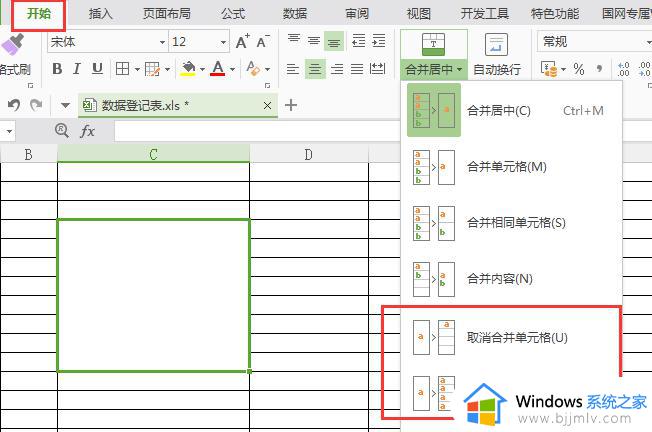Choose 合并单元格(M) menu option
The height and width of the screenshot is (432, 652).
click(511, 167)
